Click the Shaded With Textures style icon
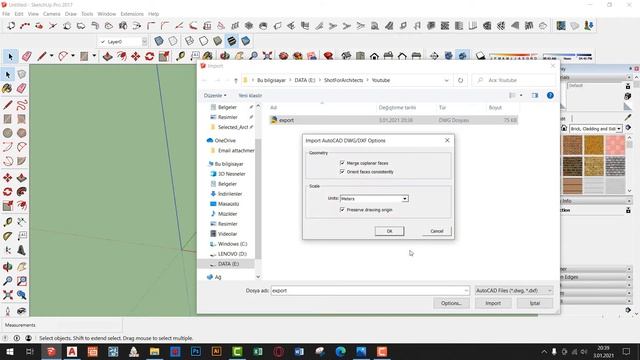This screenshot has height=360, width=640. [x=231, y=41]
